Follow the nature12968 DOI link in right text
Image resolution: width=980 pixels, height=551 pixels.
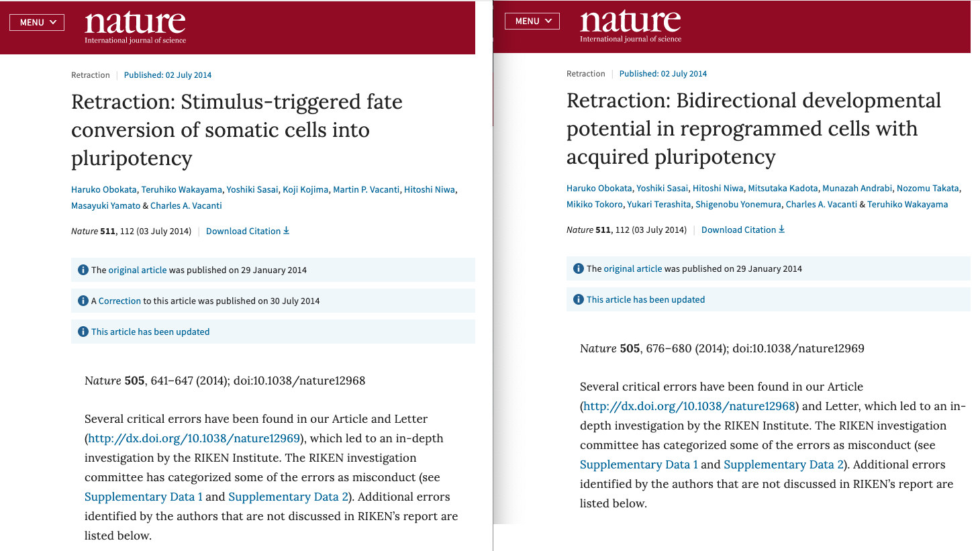[689, 406]
